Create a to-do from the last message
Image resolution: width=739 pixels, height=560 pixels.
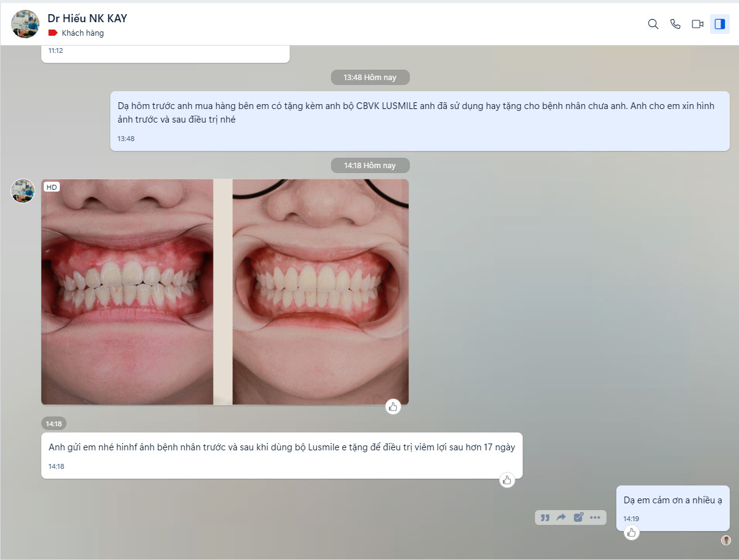coord(578,517)
